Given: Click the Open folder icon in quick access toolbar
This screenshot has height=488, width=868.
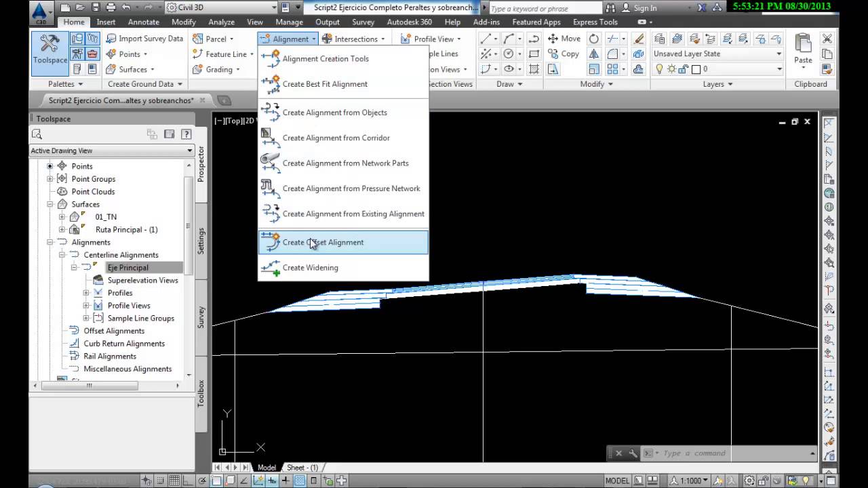Looking at the screenshot, I should [x=80, y=8].
